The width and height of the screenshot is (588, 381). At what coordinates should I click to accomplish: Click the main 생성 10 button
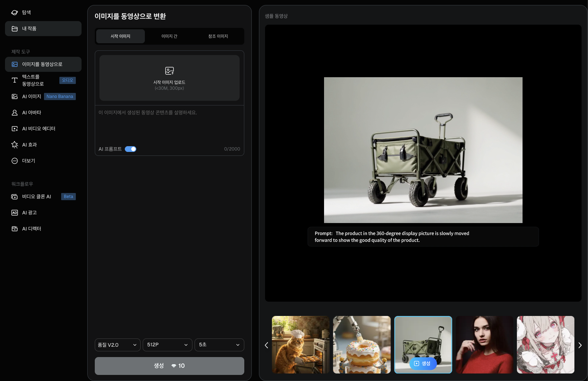coord(170,366)
